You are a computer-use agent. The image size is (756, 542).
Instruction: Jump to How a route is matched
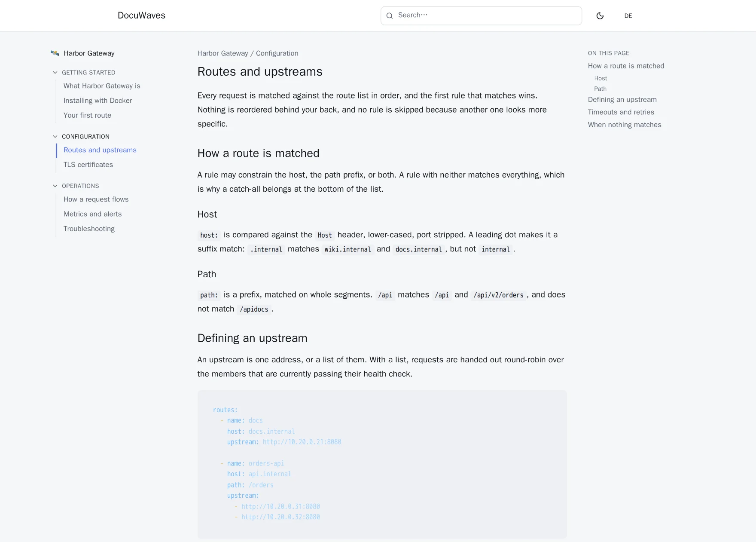pos(626,66)
